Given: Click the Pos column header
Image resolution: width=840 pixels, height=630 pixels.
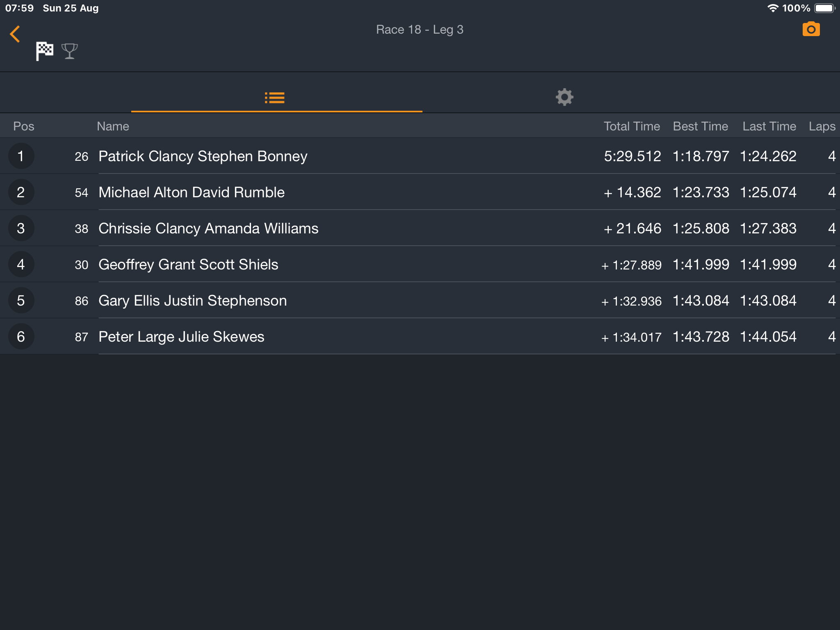Looking at the screenshot, I should [24, 126].
